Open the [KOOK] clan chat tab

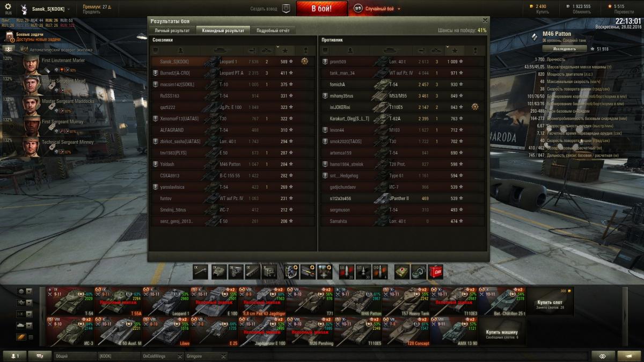(118, 356)
